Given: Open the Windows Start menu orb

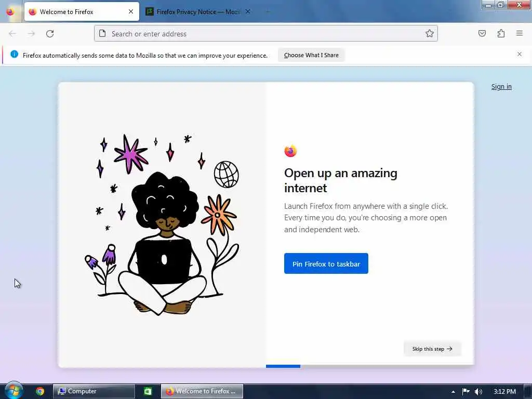Looking at the screenshot, I should click(14, 391).
